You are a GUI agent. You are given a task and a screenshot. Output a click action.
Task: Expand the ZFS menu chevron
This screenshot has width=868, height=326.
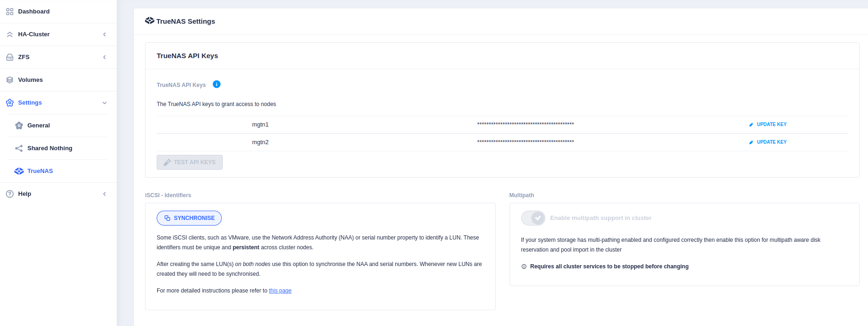point(105,57)
